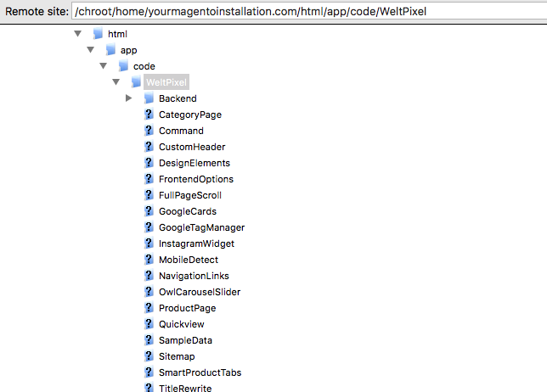Image resolution: width=547 pixels, height=392 pixels.
Task: Collapse the app folder disclosure triangle
Action: coord(91,49)
